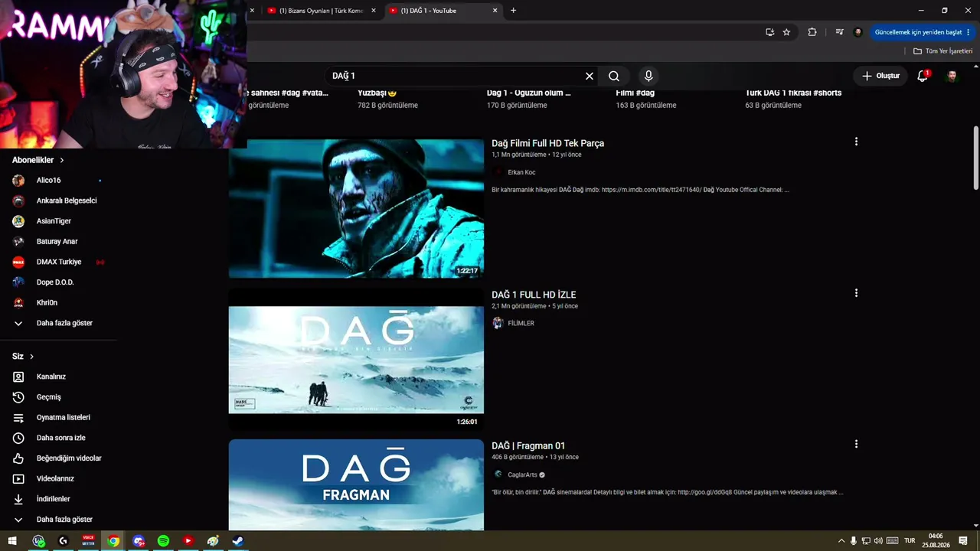Viewport: 980px width, 551px height.
Task: Activate voice search microphone
Action: coord(648,76)
